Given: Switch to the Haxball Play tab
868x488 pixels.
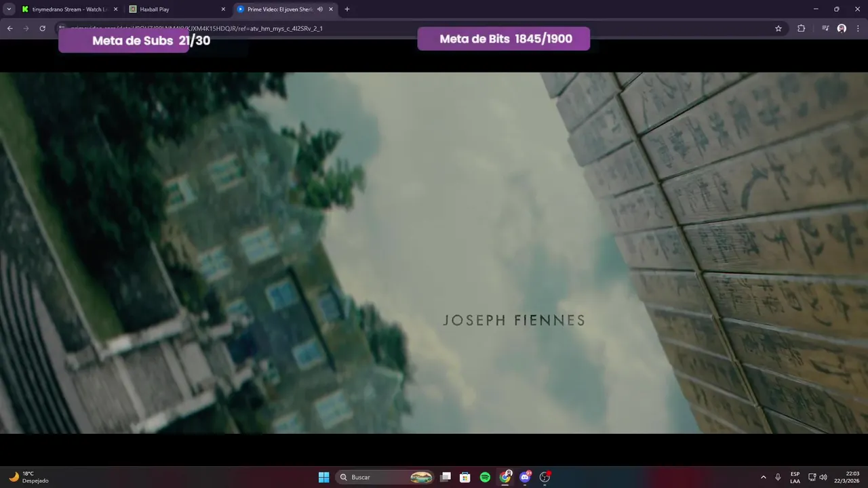Looking at the screenshot, I should pos(177,9).
